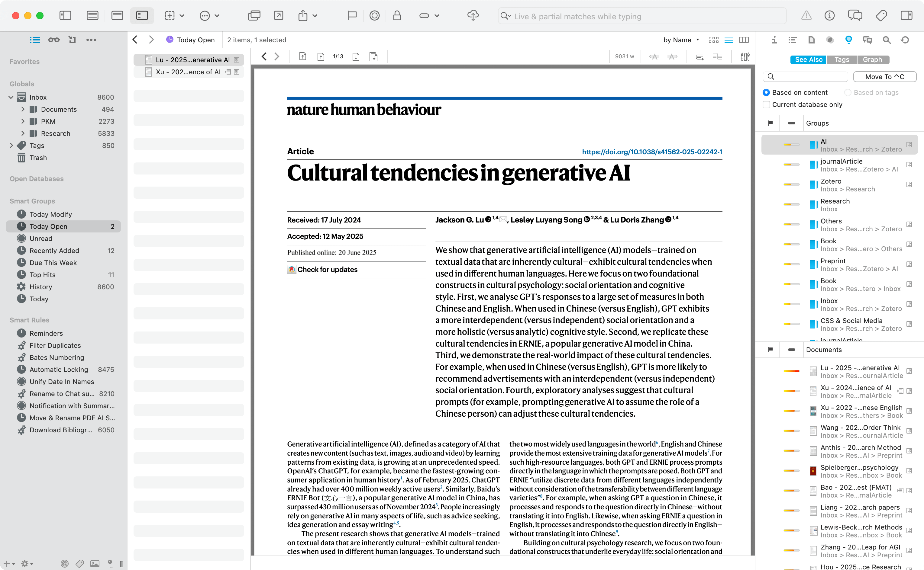The width and height of the screenshot is (924, 570).
Task: Enable Current database only checkbox
Action: pyautogui.click(x=766, y=104)
